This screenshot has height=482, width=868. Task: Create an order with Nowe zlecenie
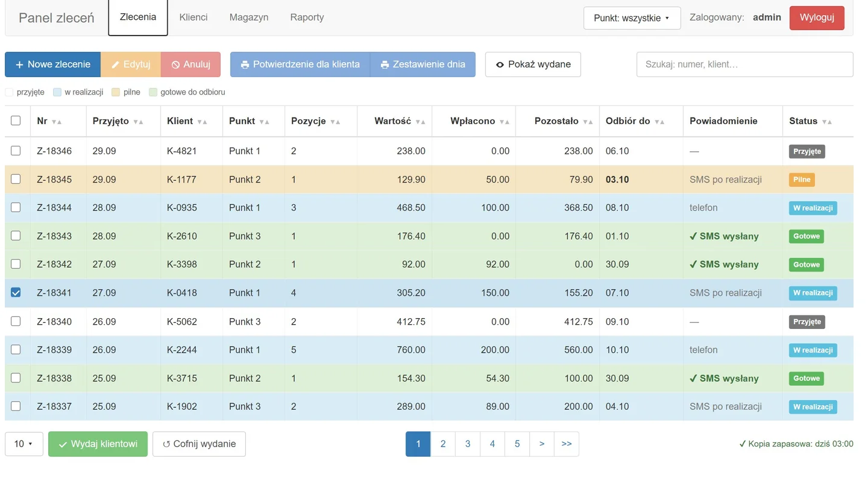click(x=52, y=64)
